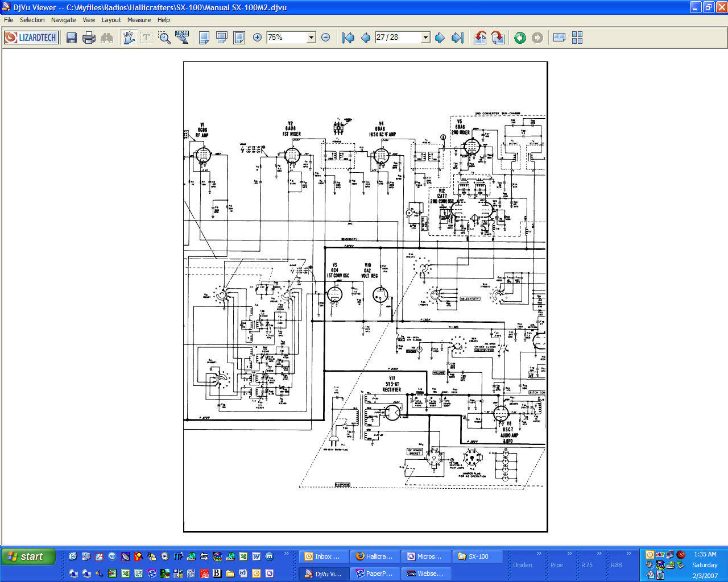Switch to the second page layout icon
The width and height of the screenshot is (728, 582).
pos(222,38)
